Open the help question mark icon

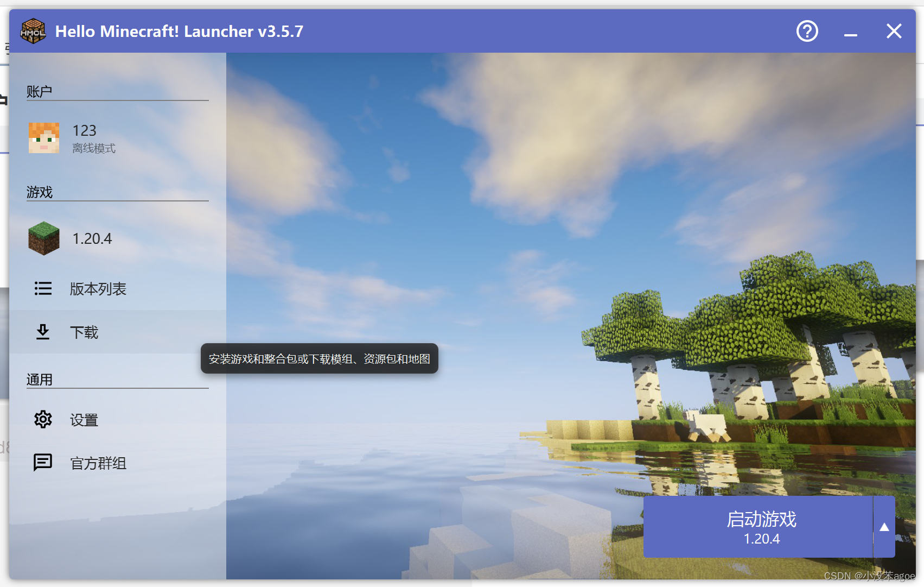click(x=807, y=31)
